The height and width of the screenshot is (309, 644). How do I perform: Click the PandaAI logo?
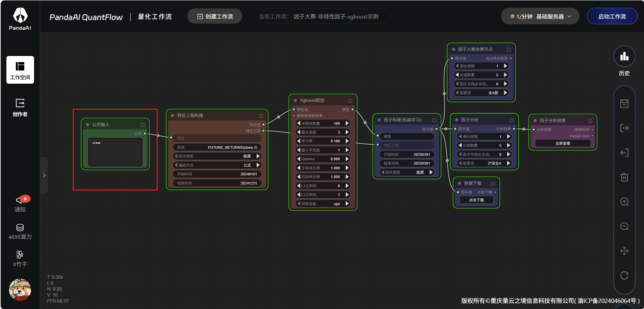(x=20, y=19)
